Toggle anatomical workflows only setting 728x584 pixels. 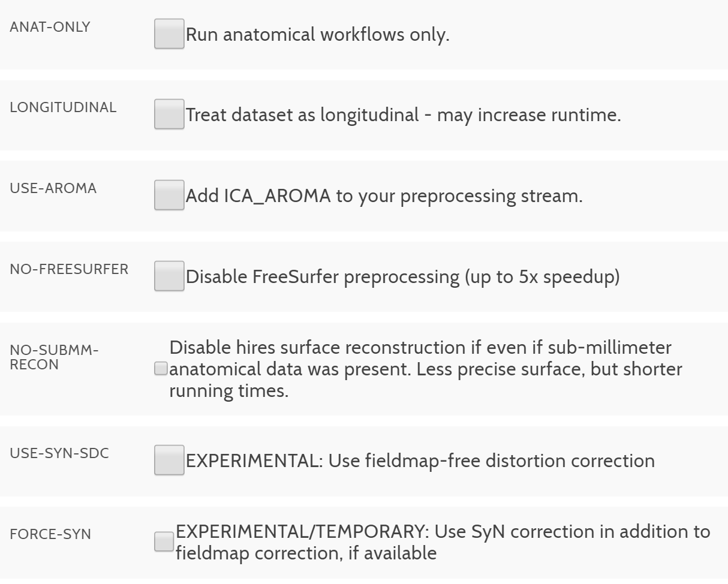[x=169, y=34]
